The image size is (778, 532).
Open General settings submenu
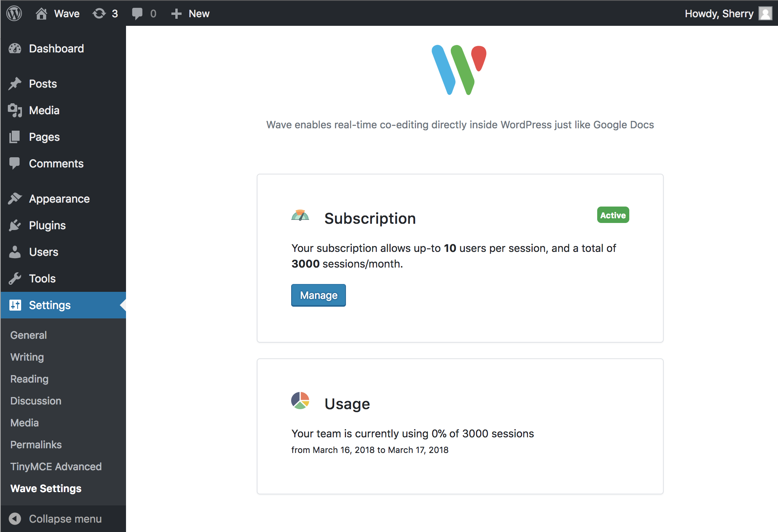(29, 335)
